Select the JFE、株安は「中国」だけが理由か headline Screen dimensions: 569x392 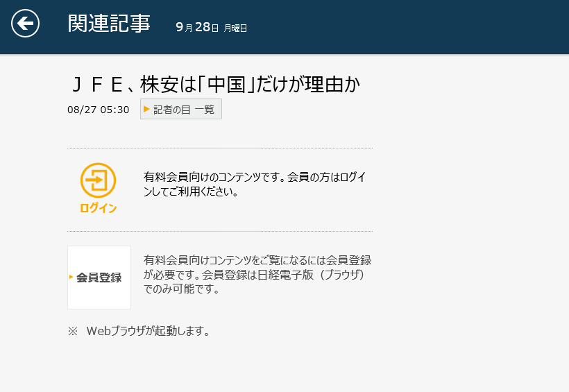coord(215,85)
